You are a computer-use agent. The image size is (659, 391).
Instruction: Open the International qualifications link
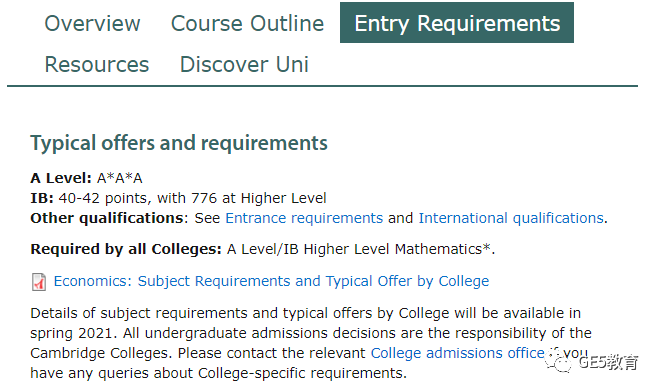[511, 218]
